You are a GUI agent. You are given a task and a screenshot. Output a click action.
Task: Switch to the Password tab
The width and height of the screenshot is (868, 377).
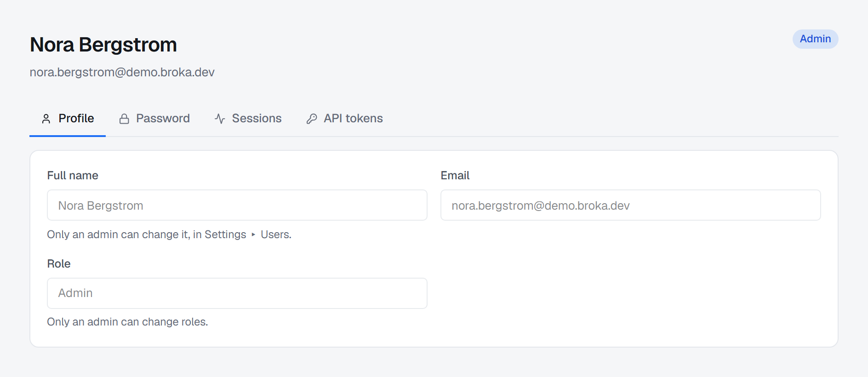pos(154,119)
